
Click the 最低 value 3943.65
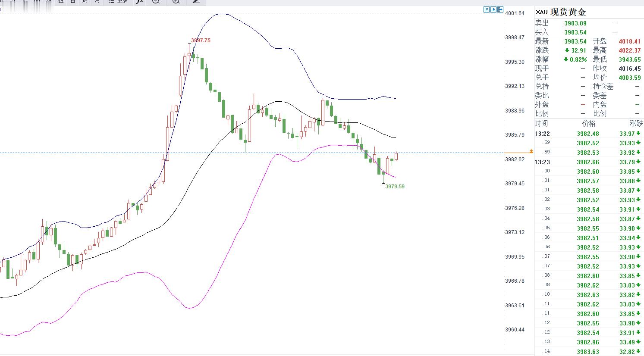(630, 59)
